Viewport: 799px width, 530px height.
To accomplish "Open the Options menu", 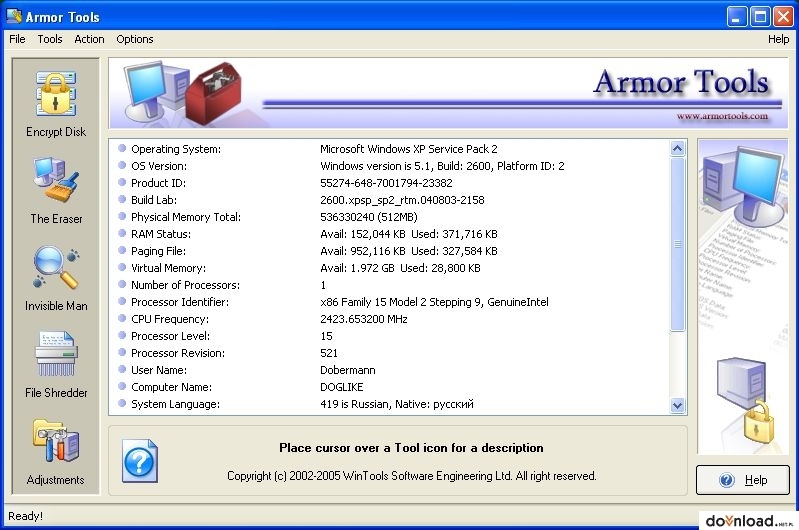I will coord(135,39).
